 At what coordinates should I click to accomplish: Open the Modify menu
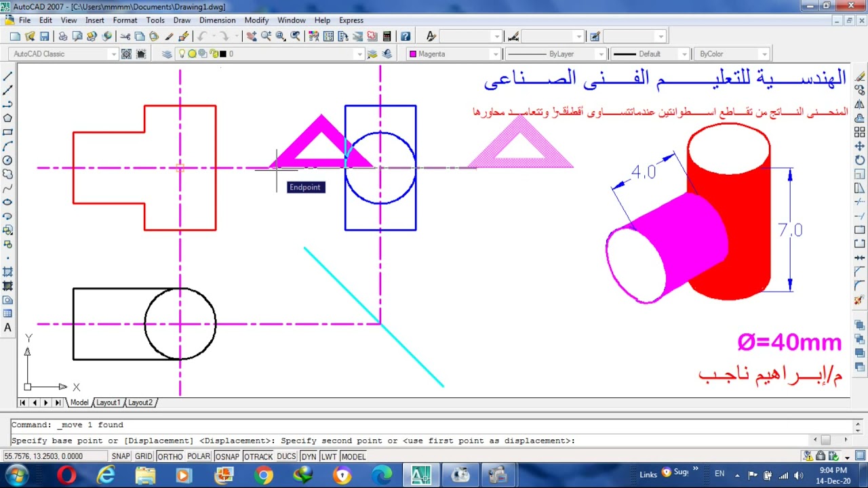(x=256, y=20)
